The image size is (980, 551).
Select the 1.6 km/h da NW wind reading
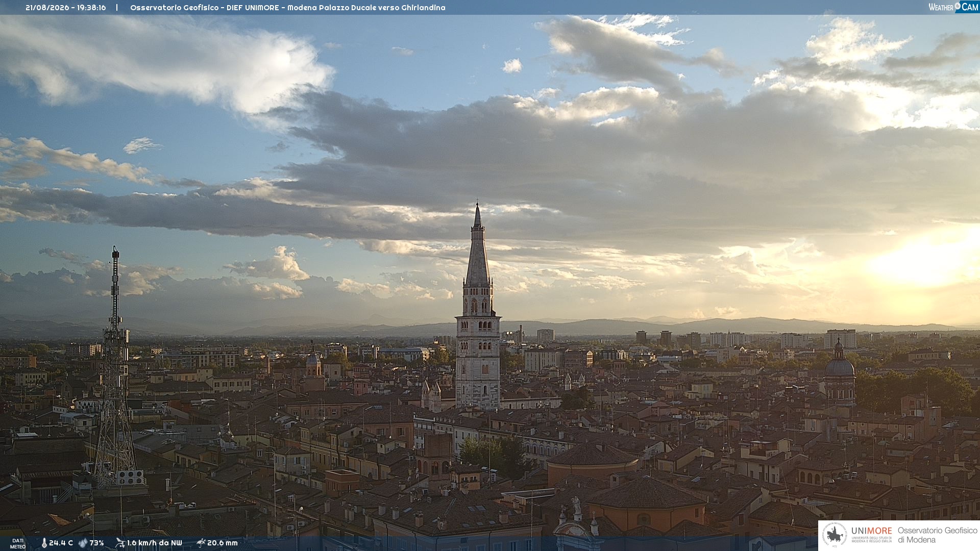point(154,543)
